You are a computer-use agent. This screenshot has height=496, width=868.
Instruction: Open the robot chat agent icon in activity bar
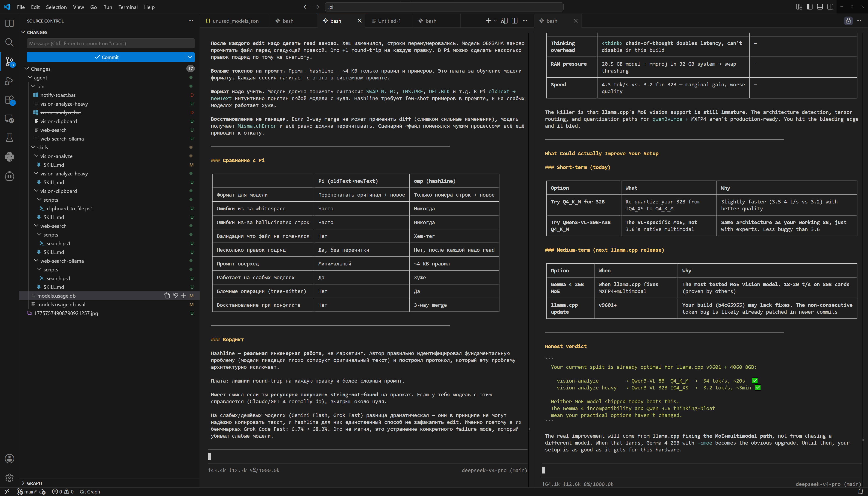click(10, 176)
